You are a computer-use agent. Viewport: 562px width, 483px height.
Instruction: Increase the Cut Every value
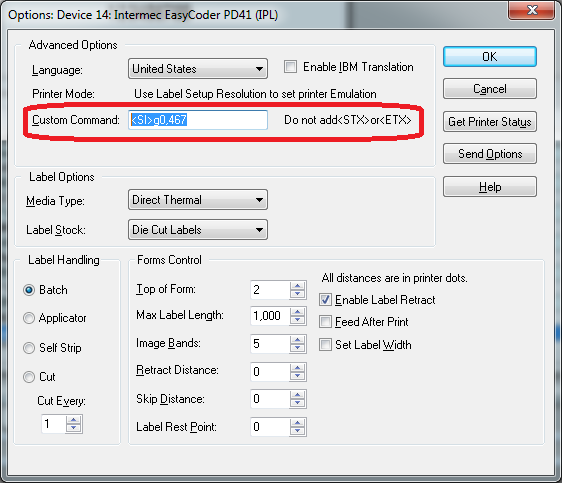click(73, 420)
